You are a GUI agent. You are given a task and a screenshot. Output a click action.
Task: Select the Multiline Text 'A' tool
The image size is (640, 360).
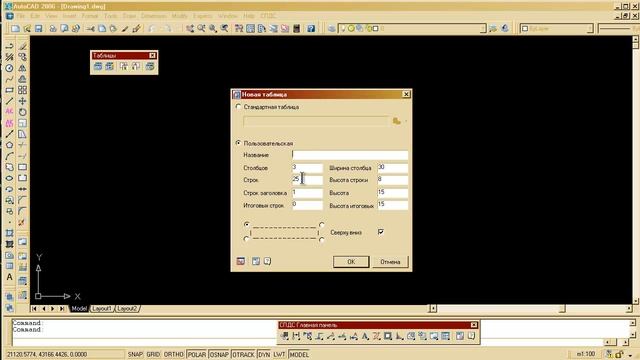pos(9,278)
